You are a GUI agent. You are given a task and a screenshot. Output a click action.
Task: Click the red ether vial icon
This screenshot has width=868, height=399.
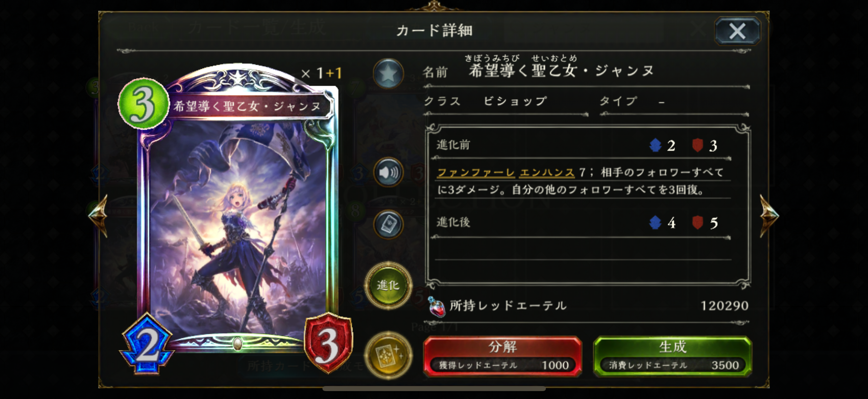[x=436, y=306]
